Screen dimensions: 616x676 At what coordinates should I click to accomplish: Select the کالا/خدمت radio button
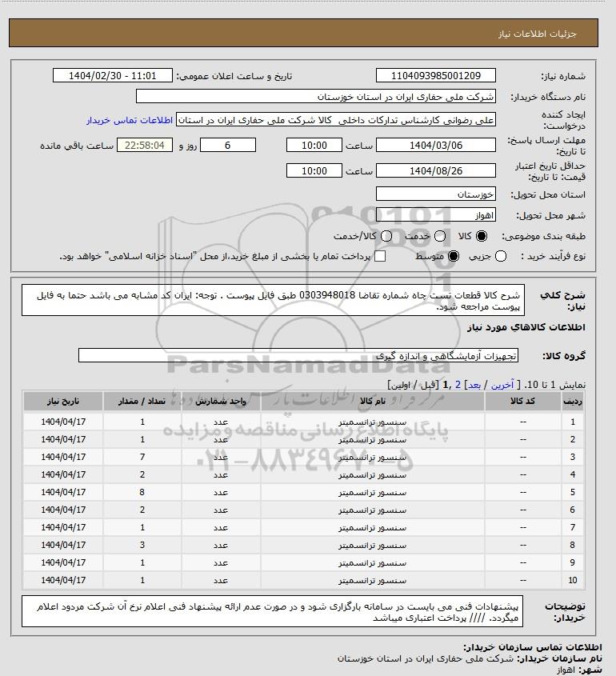tap(386, 236)
